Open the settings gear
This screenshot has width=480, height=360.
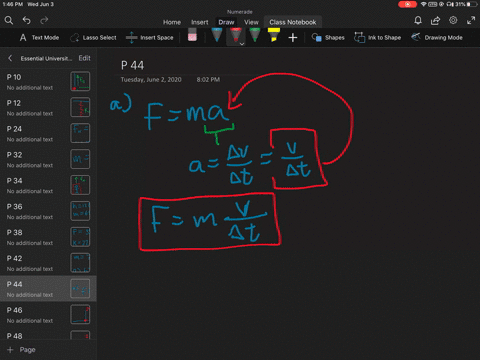click(x=453, y=20)
